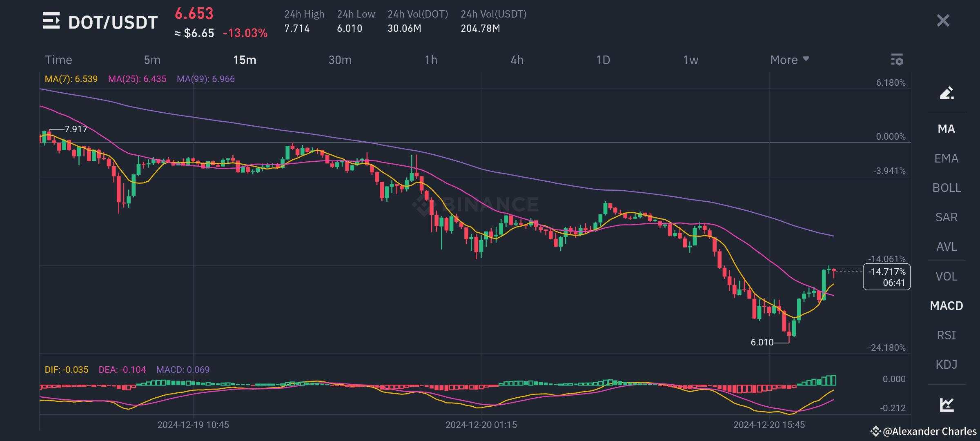
Task: Open the chart indicator settings icon
Action: click(897, 60)
